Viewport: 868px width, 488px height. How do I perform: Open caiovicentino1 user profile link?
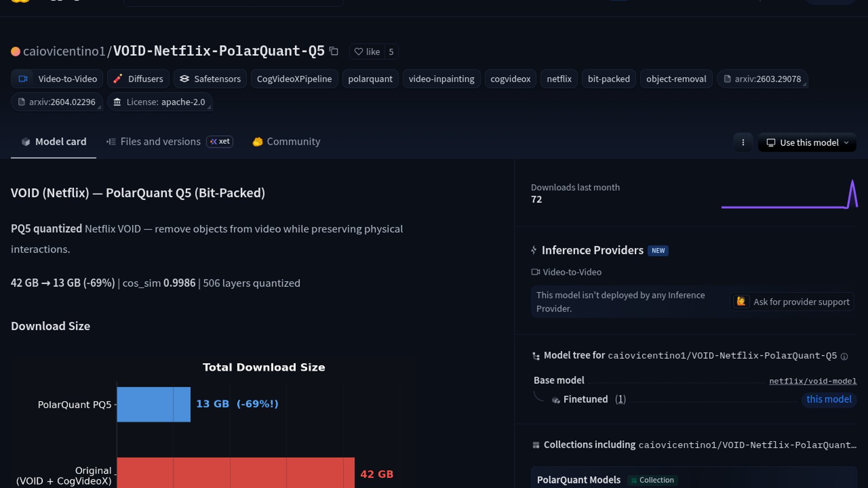click(64, 52)
